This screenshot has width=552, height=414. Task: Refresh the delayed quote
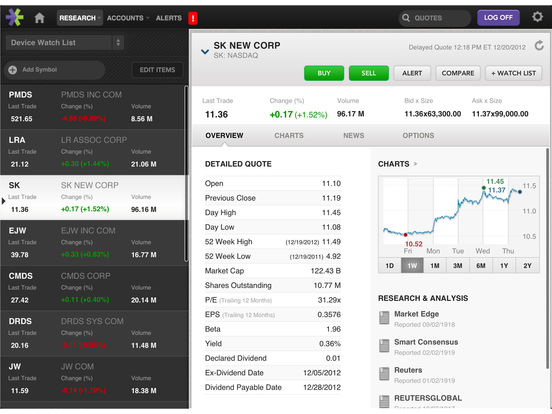pyautogui.click(x=539, y=46)
